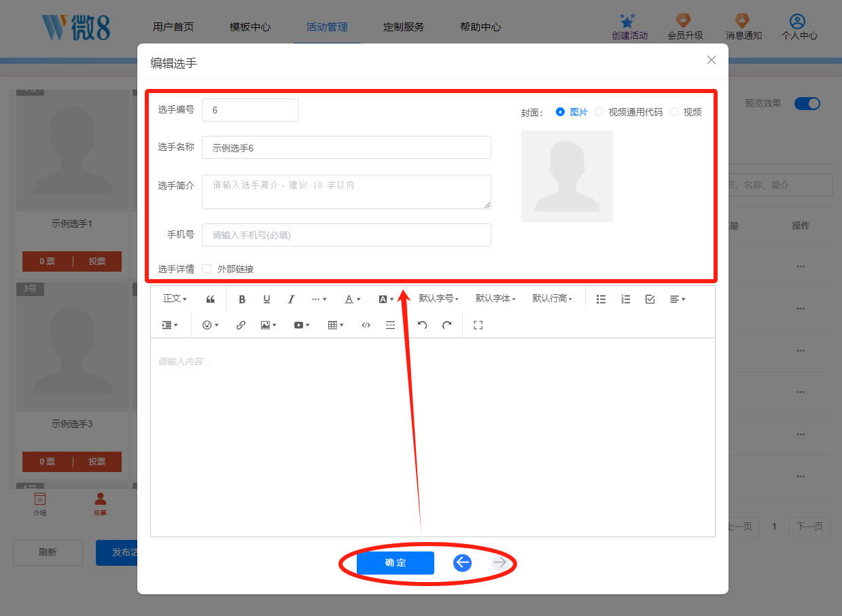Open the insert table dropdown
The height and width of the screenshot is (616, 842).
pyautogui.click(x=335, y=325)
